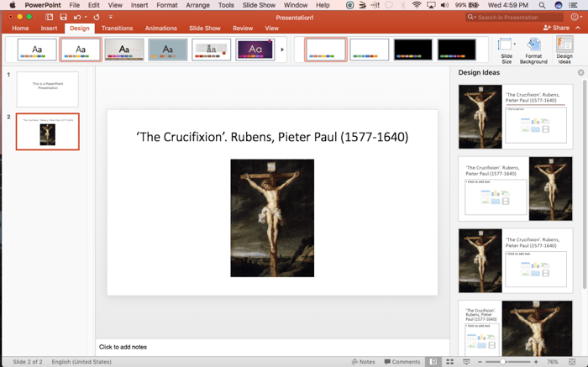Open the Format menu
588x367 pixels.
click(167, 5)
